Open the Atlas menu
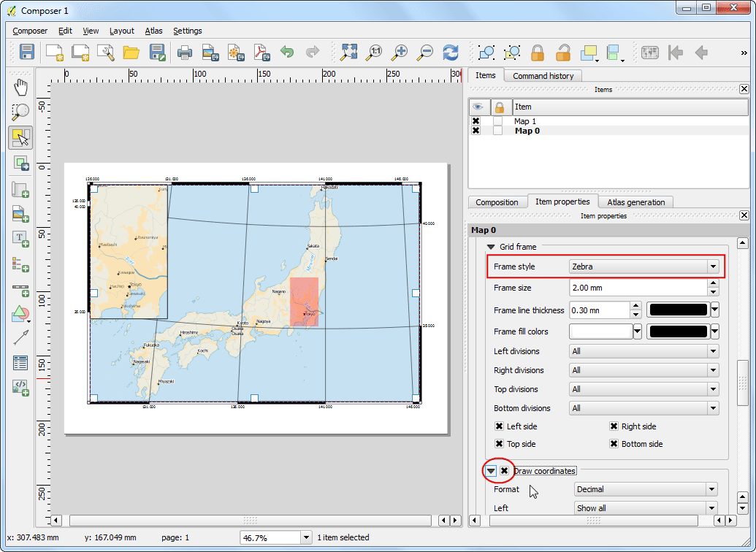Viewport: 756px width, 552px height. [x=153, y=31]
